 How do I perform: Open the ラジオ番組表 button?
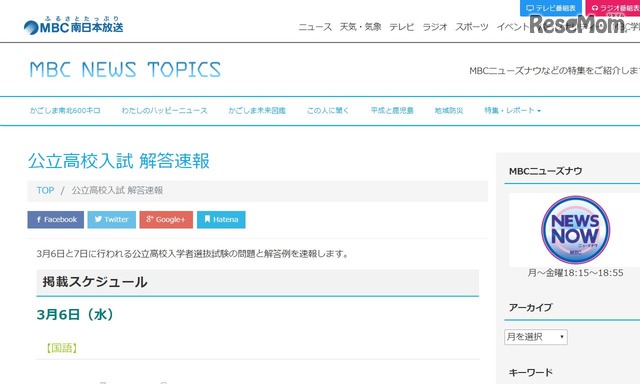point(613,8)
